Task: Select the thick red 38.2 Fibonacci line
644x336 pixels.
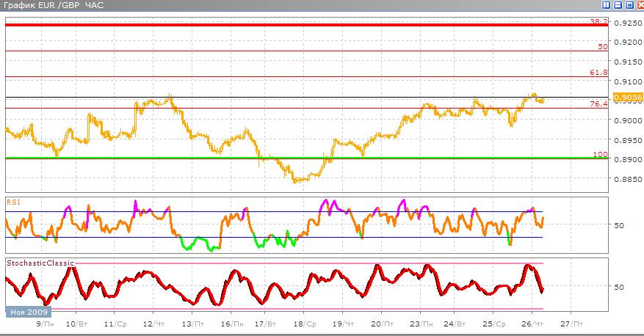Action: [294, 25]
